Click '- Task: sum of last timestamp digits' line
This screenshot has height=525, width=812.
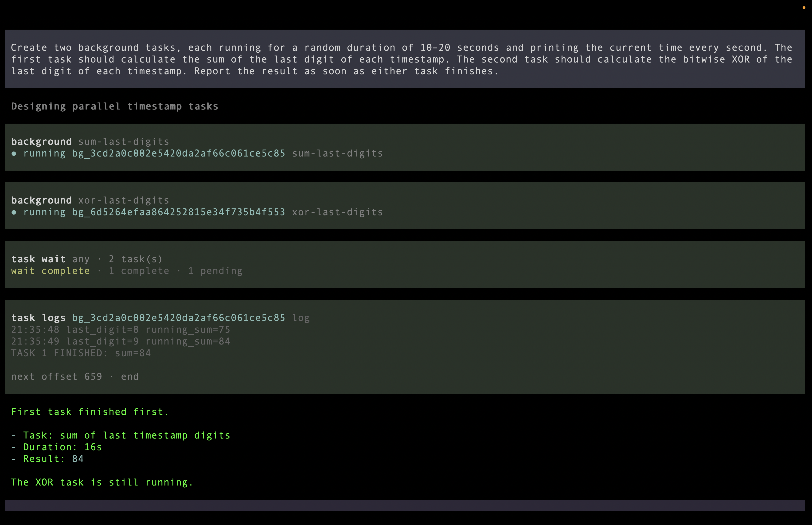(121, 435)
